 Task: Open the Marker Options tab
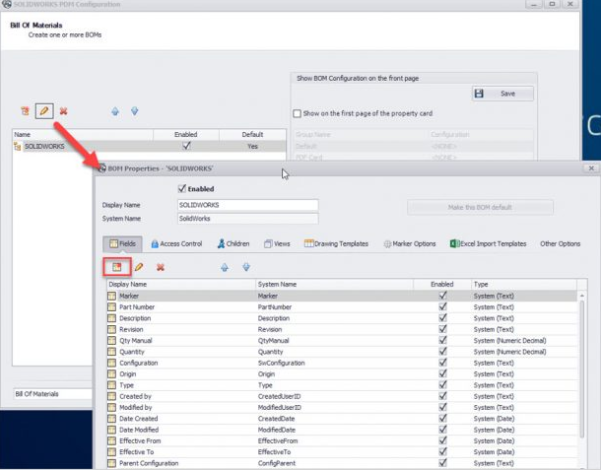(410, 243)
